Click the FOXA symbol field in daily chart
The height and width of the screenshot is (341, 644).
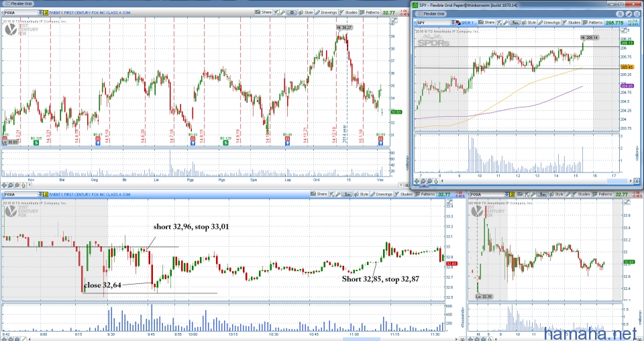point(21,12)
